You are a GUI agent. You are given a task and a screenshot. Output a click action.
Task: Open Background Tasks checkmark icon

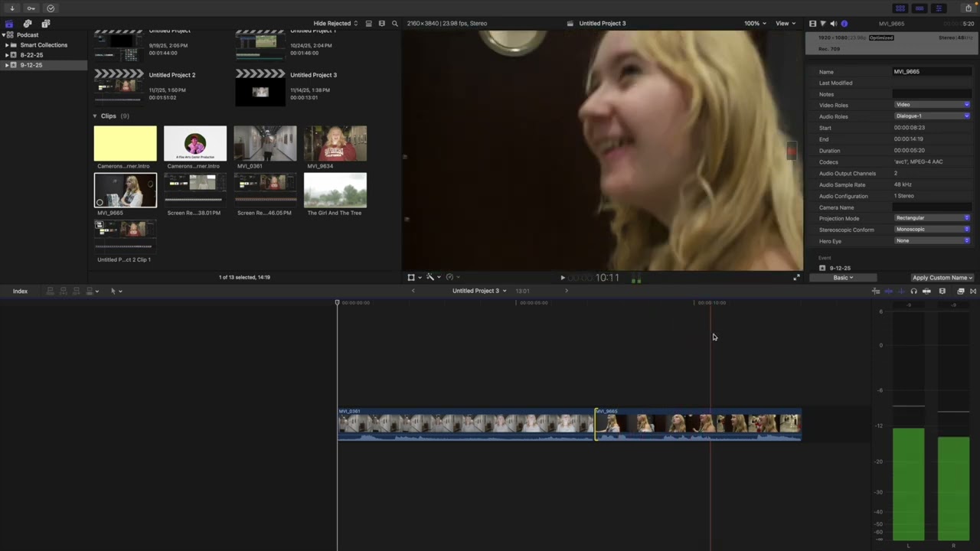pyautogui.click(x=51, y=8)
